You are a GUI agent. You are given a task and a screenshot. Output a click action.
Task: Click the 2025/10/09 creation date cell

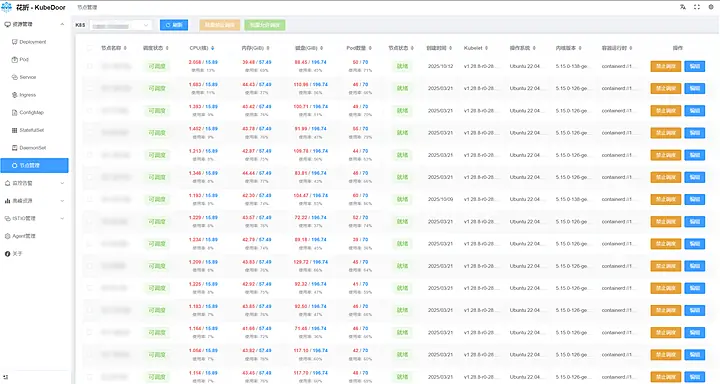click(x=440, y=199)
